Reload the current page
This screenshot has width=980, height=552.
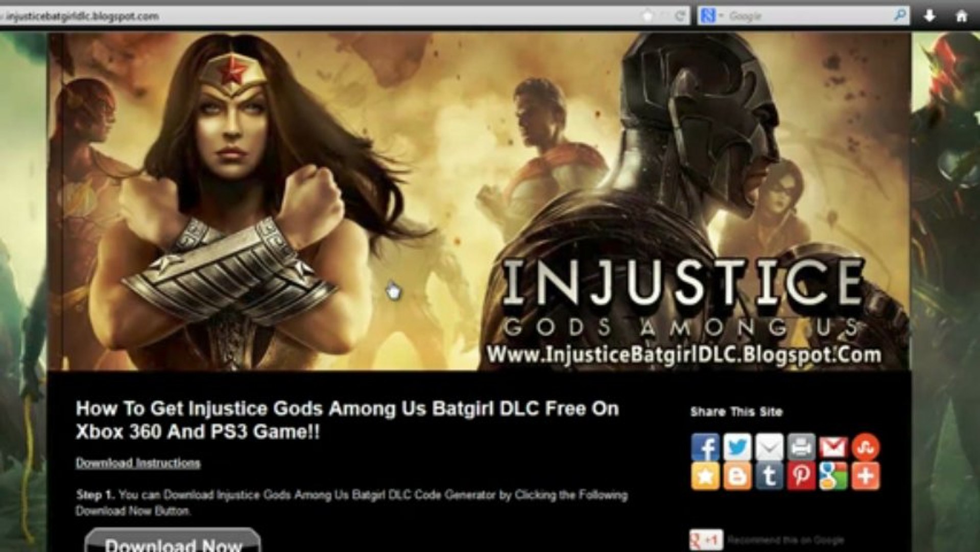tap(680, 16)
